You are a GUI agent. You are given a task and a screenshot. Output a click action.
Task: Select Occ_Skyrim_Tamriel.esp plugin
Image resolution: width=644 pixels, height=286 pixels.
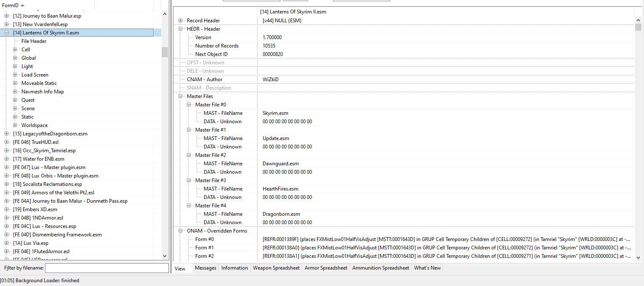44,151
